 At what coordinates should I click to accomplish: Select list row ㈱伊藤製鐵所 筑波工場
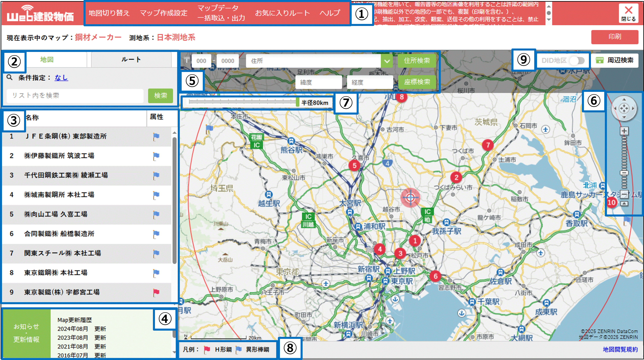[86, 156]
